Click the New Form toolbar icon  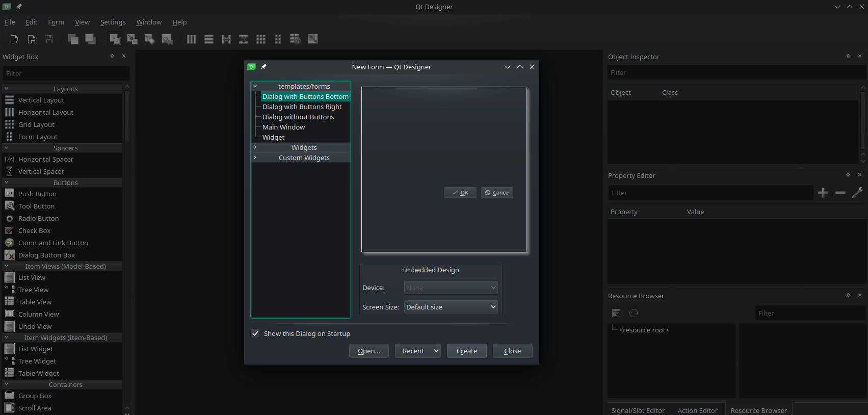tap(14, 39)
